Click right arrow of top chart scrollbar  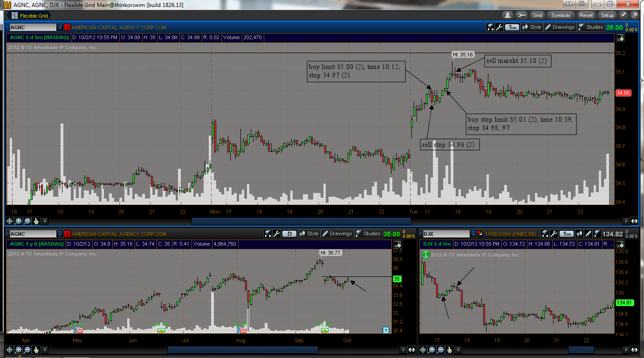626,221
